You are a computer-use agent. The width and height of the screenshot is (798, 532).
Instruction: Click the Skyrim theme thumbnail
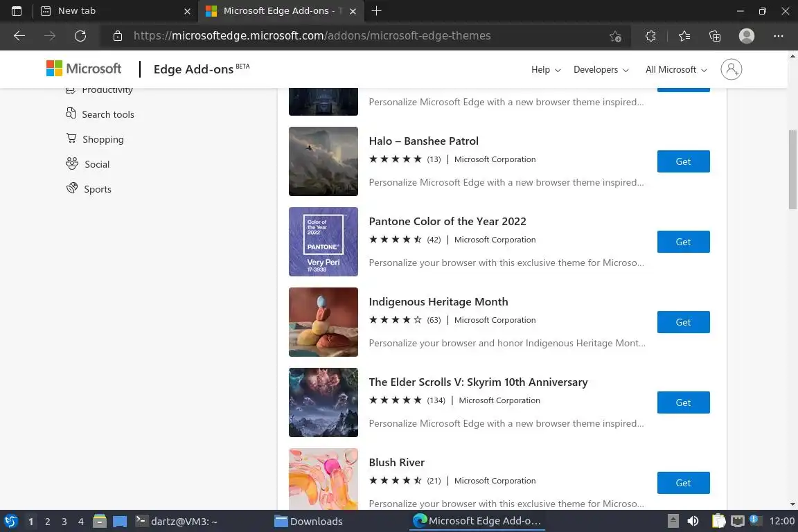tap(323, 402)
